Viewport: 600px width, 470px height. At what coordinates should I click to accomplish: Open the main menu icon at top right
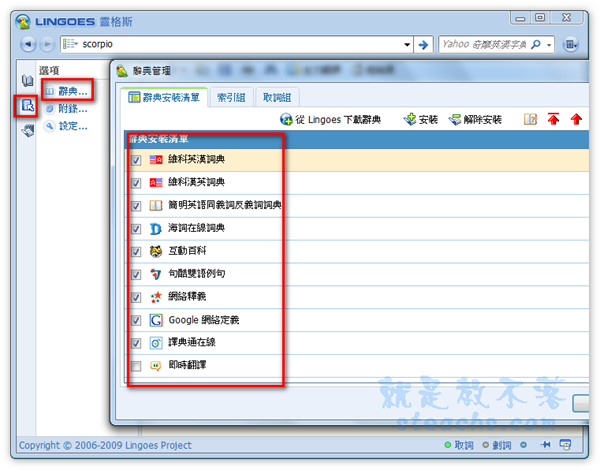(571, 45)
